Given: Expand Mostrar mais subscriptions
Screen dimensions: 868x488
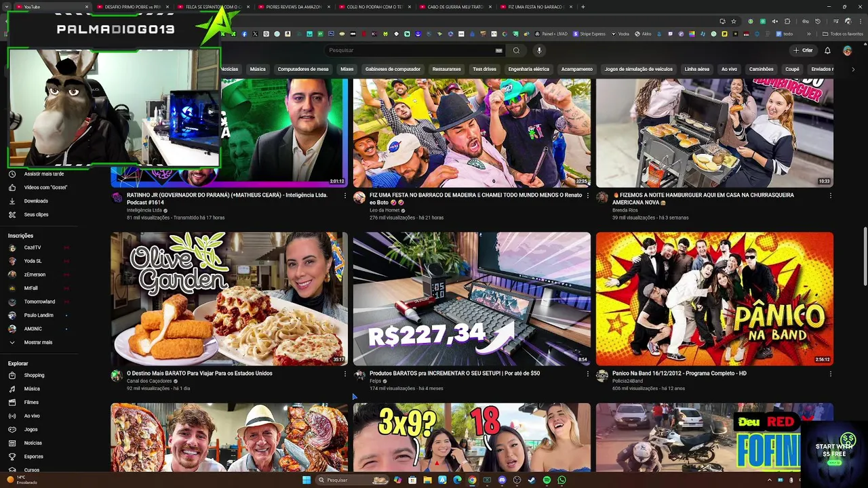Looking at the screenshot, I should (38, 342).
